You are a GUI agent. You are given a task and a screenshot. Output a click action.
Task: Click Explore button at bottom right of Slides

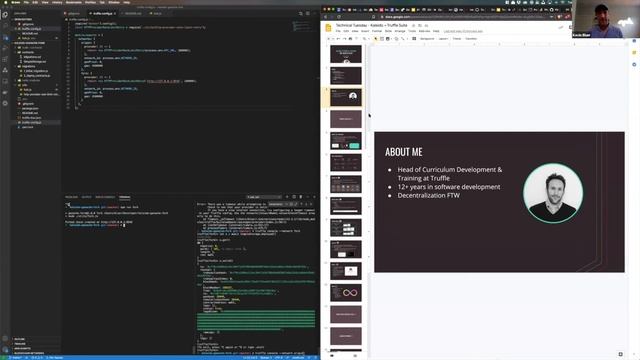pos(620,354)
